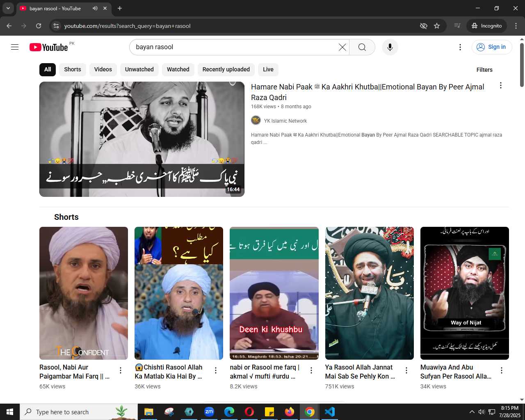Start voice search with microphone icon
This screenshot has height=420, width=525.
[x=390, y=47]
